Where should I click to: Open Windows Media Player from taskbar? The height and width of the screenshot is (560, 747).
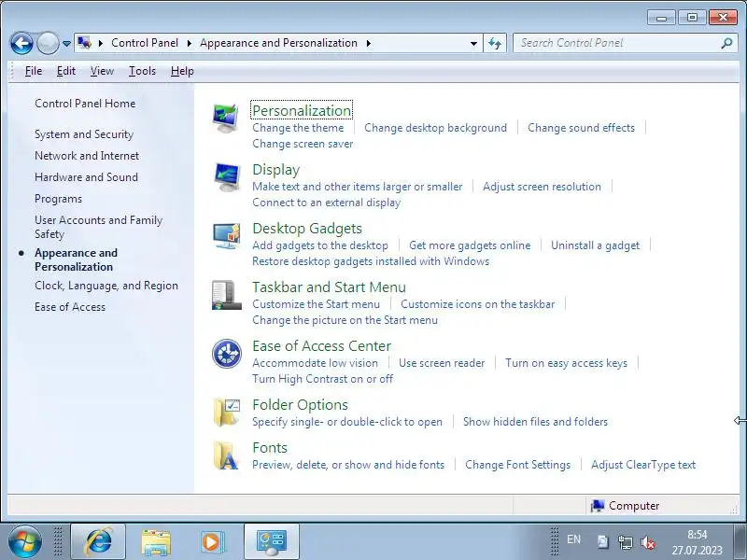pyautogui.click(x=212, y=542)
